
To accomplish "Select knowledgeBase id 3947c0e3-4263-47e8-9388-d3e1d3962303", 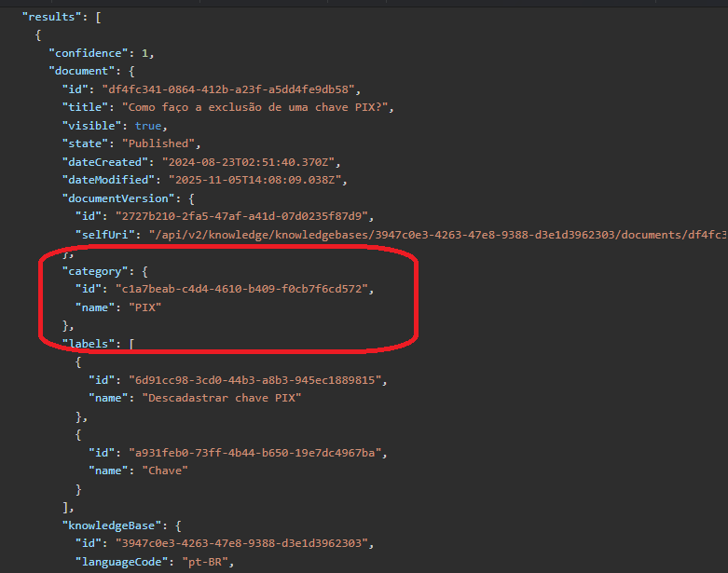I will (241, 543).
